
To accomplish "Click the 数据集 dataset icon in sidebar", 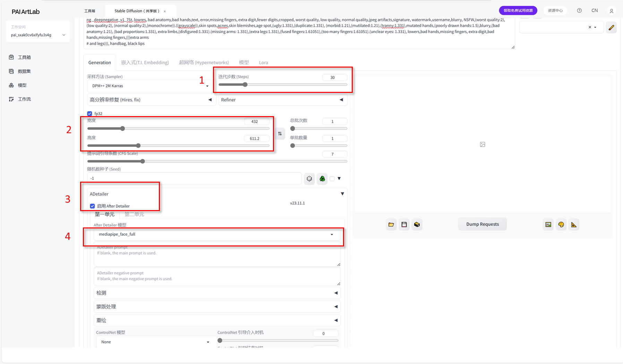I will [x=11, y=71].
